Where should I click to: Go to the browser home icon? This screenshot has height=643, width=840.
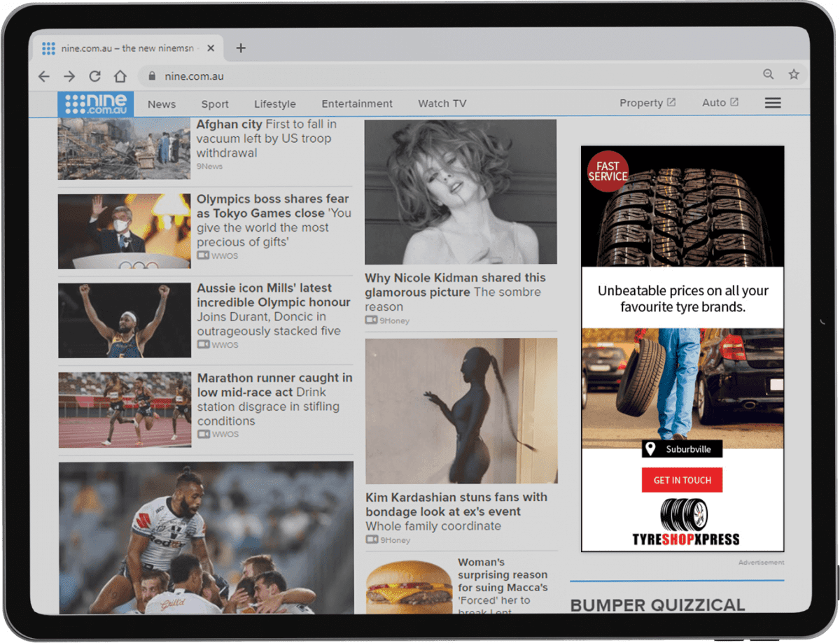(x=120, y=76)
